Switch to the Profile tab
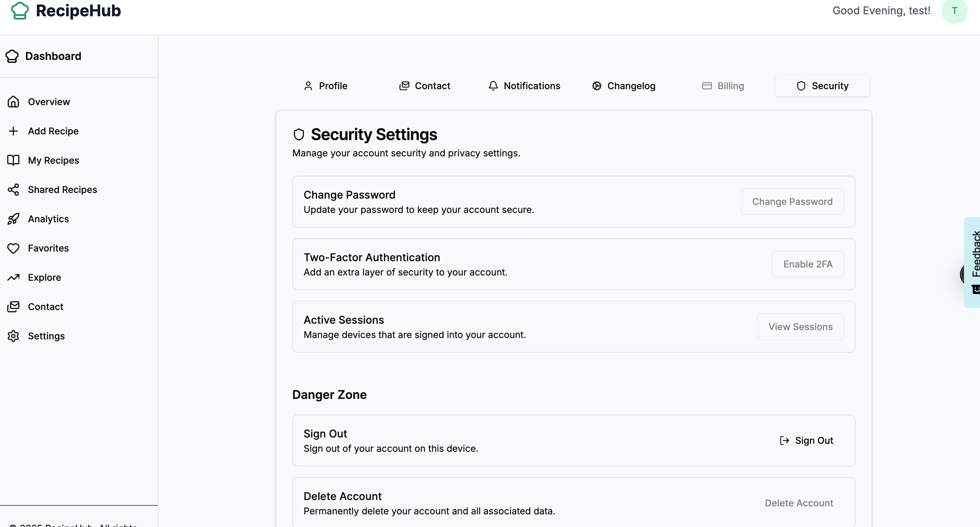Screen dimensions: 980x527 point(326,86)
